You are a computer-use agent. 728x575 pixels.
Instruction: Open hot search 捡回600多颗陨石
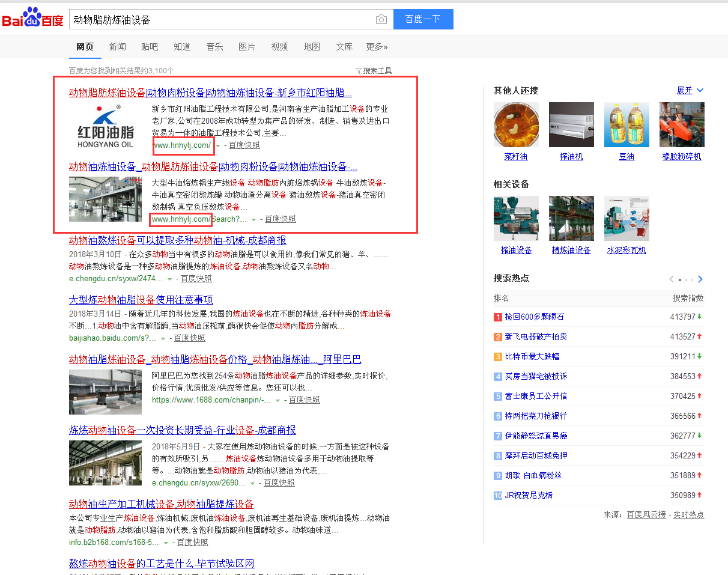click(535, 317)
